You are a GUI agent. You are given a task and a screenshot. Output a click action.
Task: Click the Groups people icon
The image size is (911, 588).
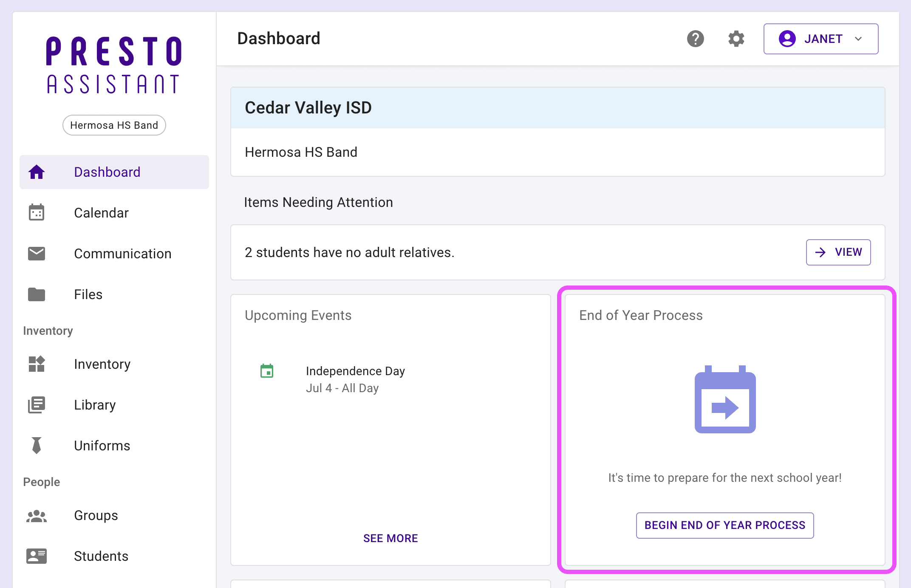pos(37,515)
